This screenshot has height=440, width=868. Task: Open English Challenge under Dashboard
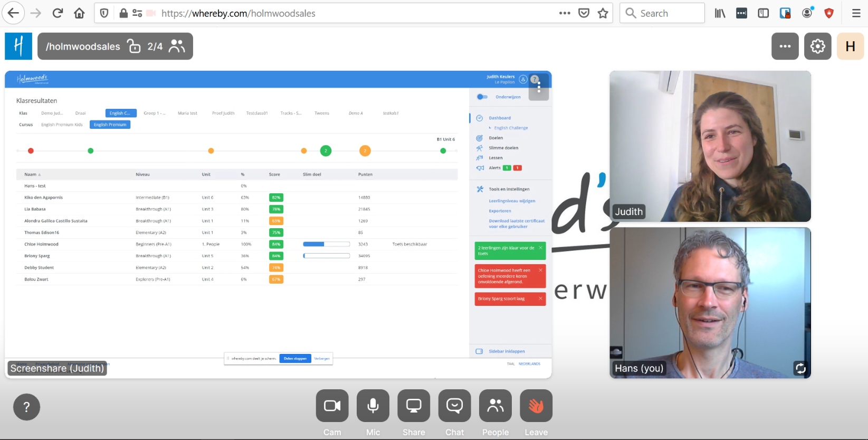tap(511, 128)
